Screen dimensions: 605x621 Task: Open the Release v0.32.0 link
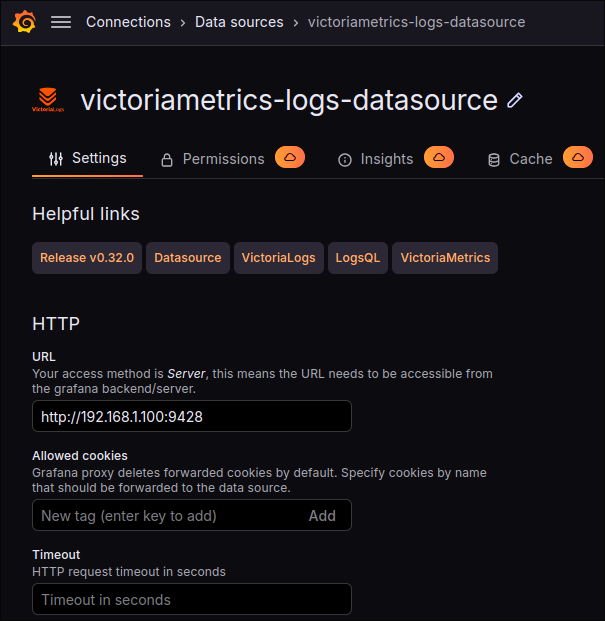tap(87, 258)
